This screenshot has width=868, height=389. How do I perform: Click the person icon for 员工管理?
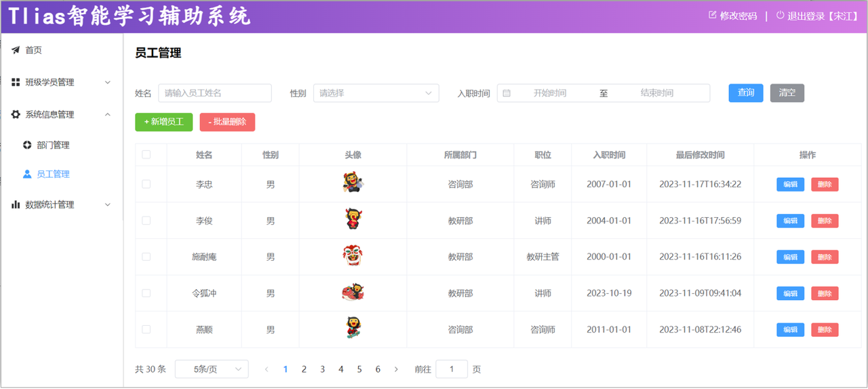27,174
